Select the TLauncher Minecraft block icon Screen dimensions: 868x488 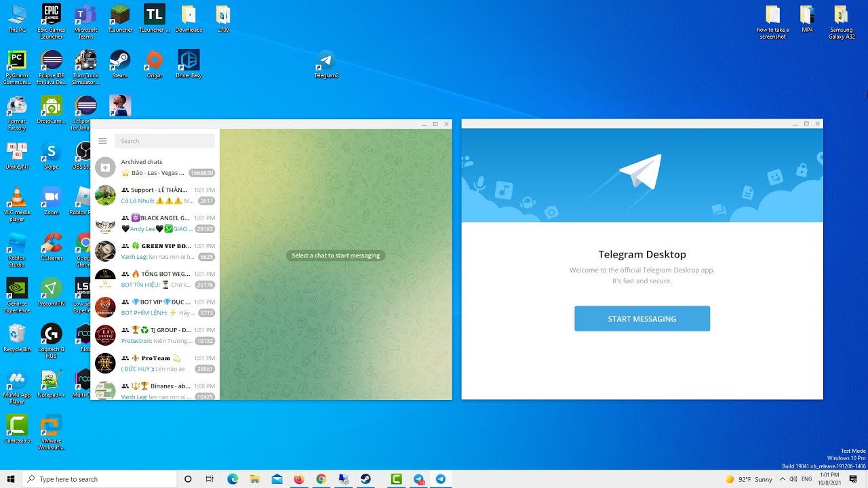[120, 18]
